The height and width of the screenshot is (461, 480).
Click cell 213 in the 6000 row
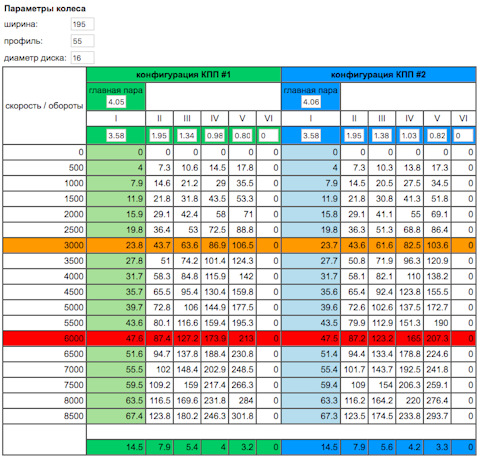click(x=242, y=338)
